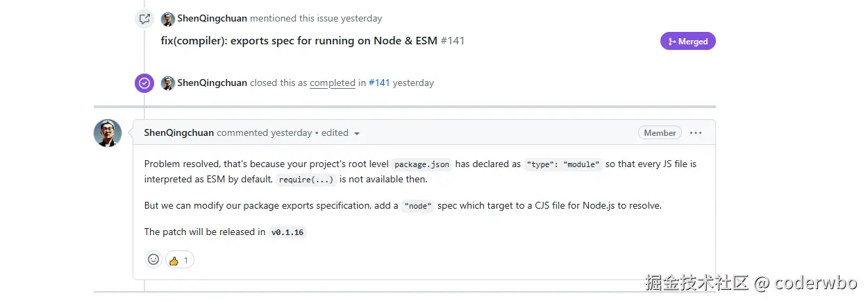Click the purple Merged status badge
The image size is (868, 303).
(687, 42)
